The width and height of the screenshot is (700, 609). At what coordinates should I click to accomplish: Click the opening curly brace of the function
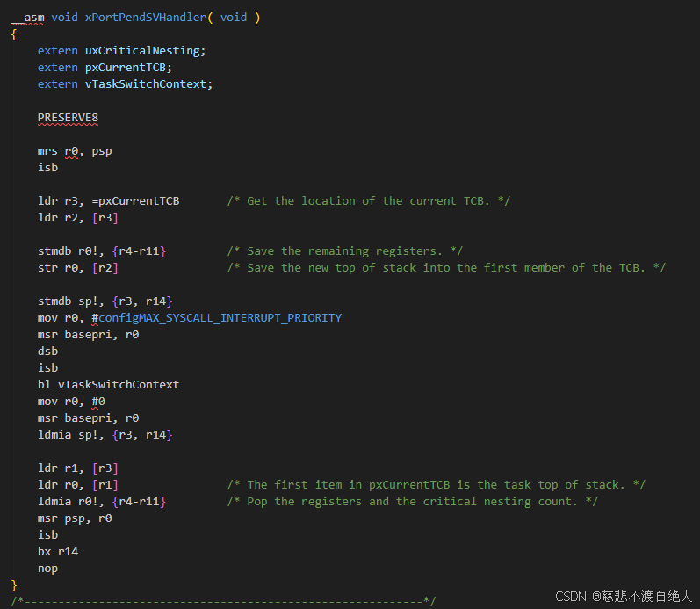pos(14,34)
